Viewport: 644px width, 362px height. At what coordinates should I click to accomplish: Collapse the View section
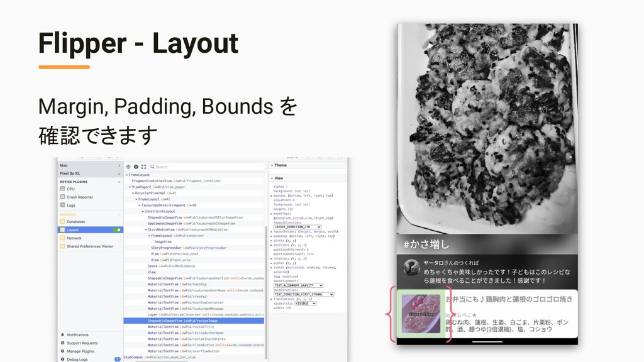click(x=272, y=178)
